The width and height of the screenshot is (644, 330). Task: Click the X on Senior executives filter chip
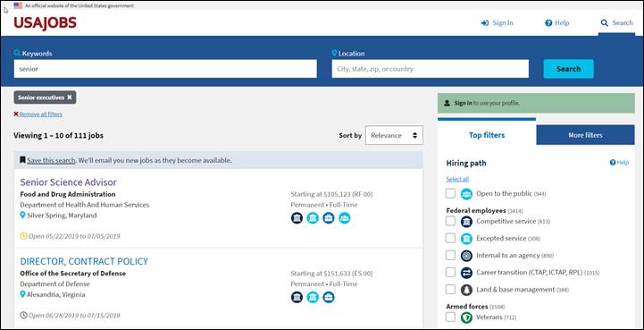click(x=70, y=97)
